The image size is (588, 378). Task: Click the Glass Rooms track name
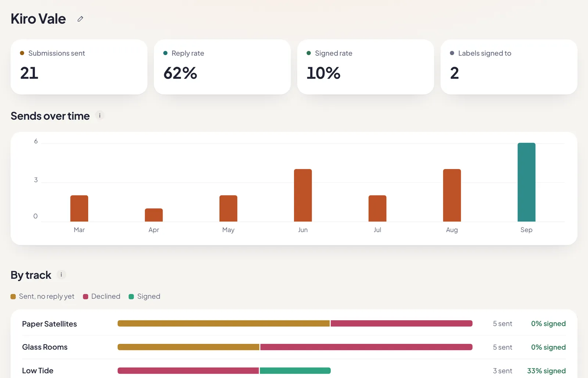45,347
